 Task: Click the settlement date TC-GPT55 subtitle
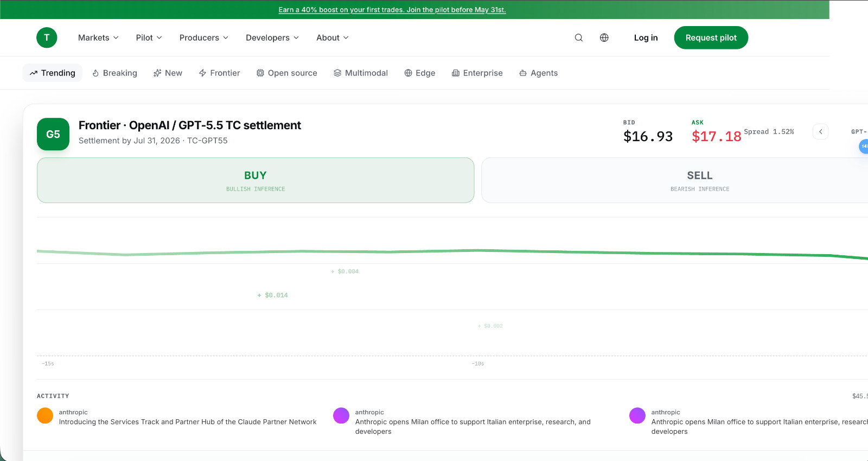(153, 141)
